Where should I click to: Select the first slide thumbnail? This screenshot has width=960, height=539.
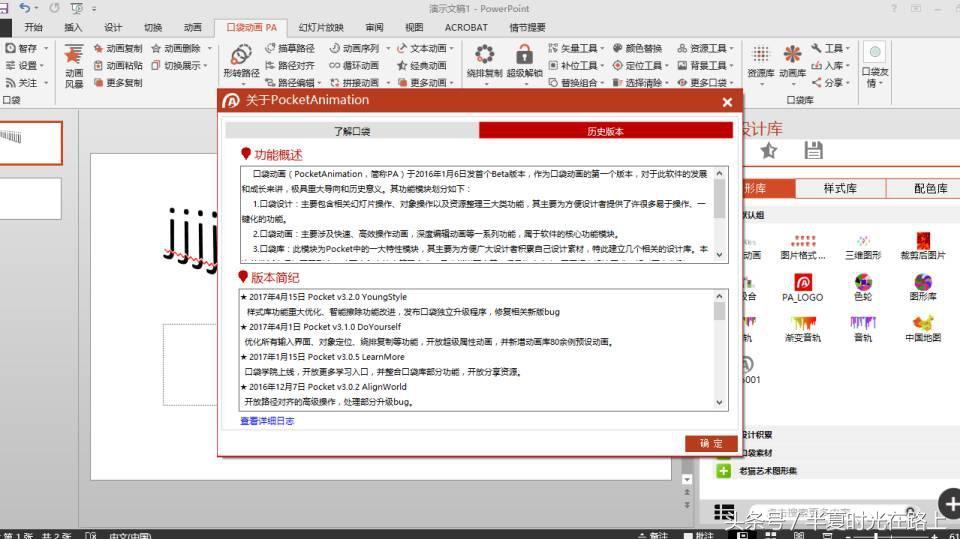(x=31, y=142)
